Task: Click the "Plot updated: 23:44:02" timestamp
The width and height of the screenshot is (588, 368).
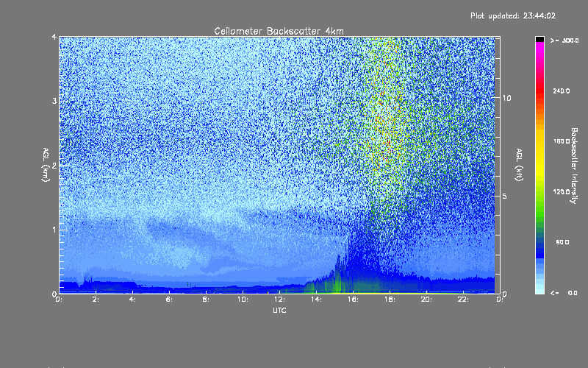Action: pyautogui.click(x=513, y=15)
